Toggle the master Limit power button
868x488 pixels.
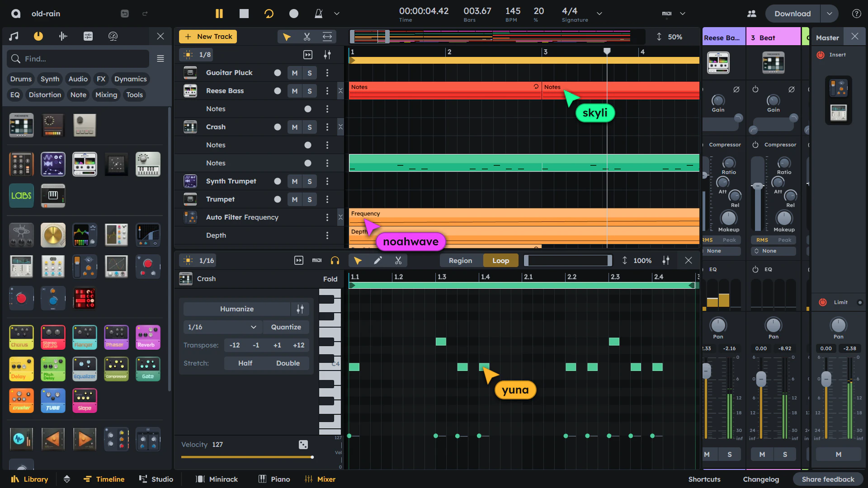tap(823, 302)
